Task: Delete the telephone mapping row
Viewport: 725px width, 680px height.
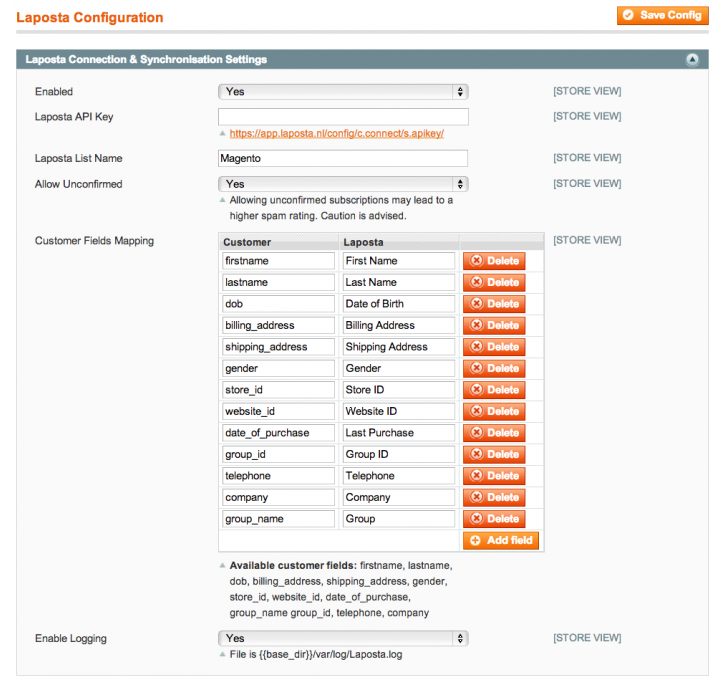Action: pyautogui.click(x=494, y=476)
